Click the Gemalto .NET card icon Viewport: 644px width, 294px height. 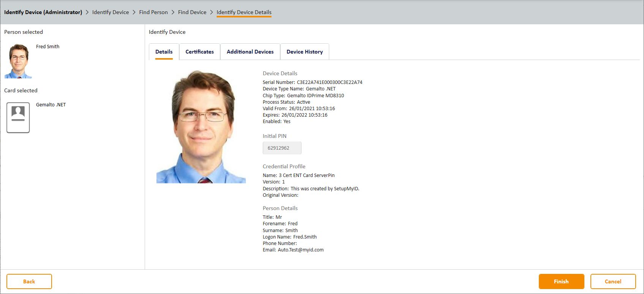point(18,117)
